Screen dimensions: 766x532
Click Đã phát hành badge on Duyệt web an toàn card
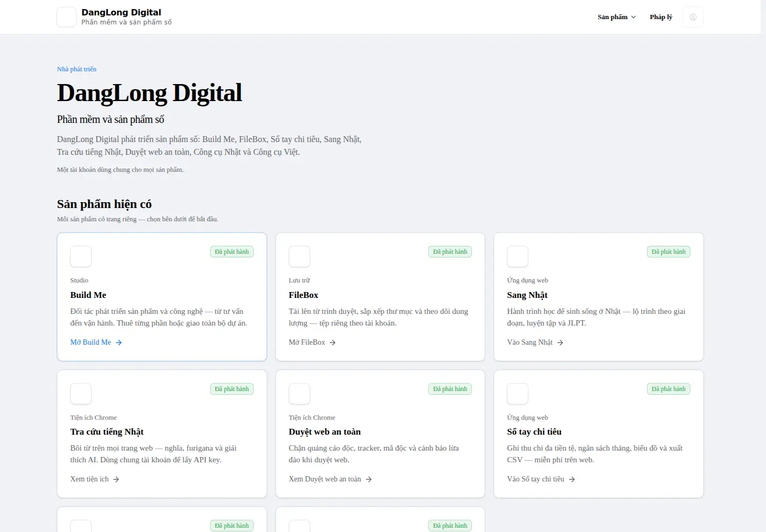[450, 389]
